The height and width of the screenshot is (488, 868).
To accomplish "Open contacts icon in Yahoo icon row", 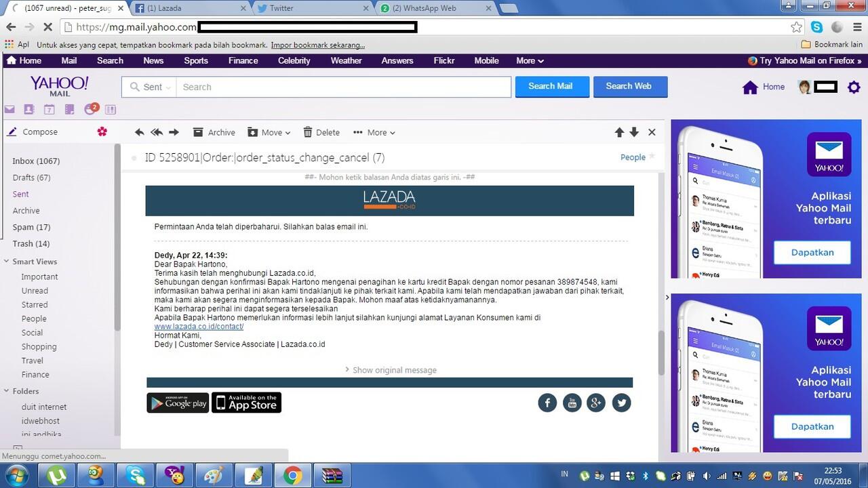I will [28, 109].
